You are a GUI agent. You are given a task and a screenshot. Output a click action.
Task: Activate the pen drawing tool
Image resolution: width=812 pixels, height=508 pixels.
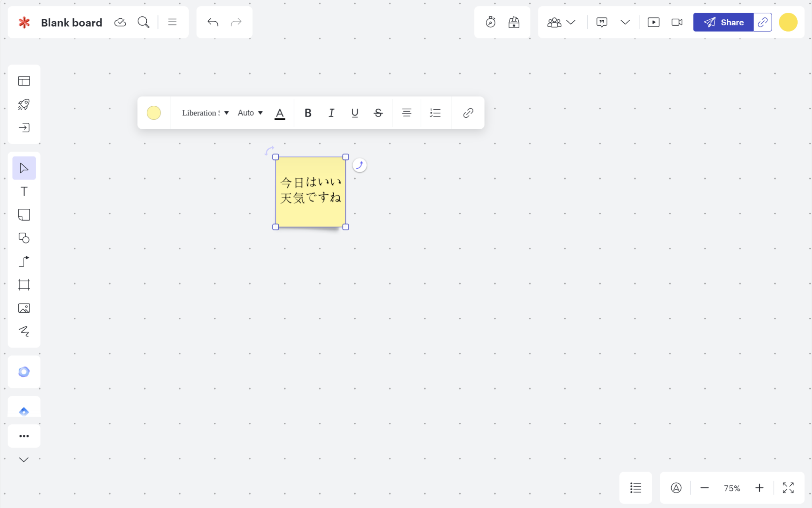pyautogui.click(x=24, y=331)
